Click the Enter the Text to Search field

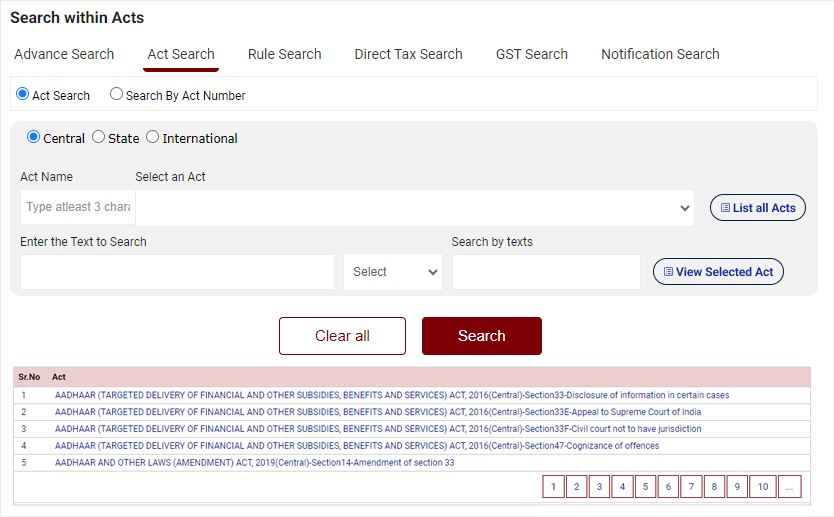pos(177,272)
